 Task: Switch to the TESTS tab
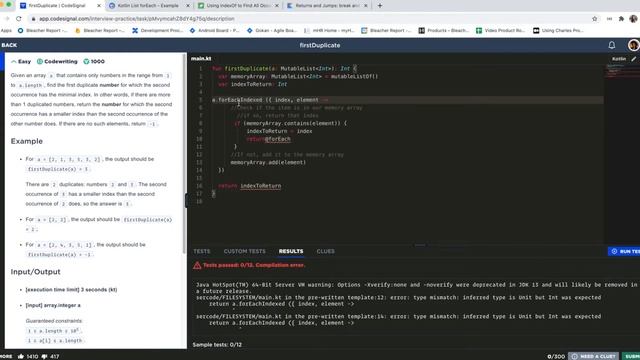pos(202,251)
